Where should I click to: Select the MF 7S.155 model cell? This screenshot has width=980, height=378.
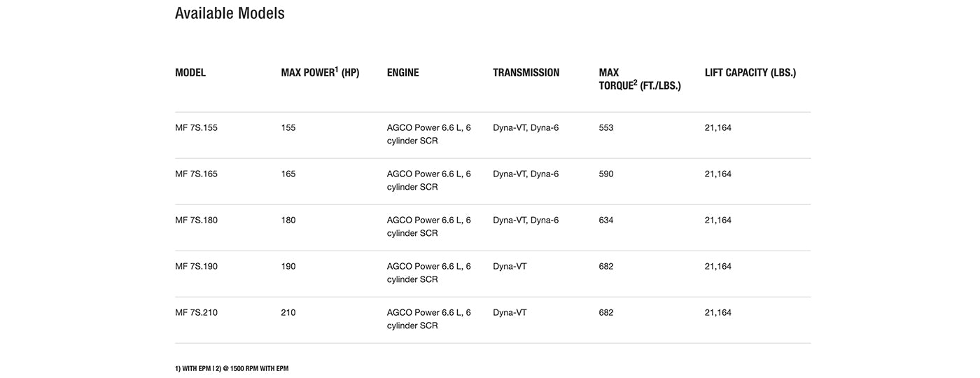(x=196, y=128)
